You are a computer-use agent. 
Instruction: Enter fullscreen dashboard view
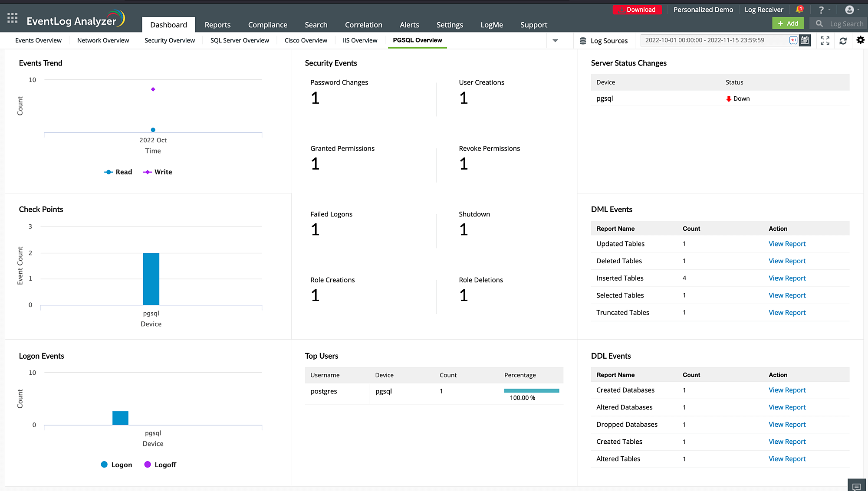click(825, 40)
